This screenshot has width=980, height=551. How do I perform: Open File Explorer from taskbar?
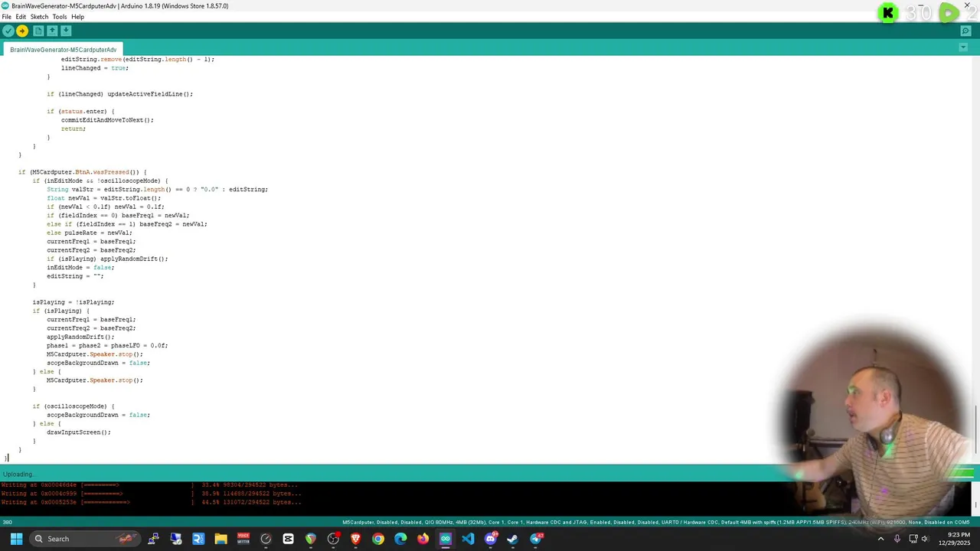tap(220, 539)
